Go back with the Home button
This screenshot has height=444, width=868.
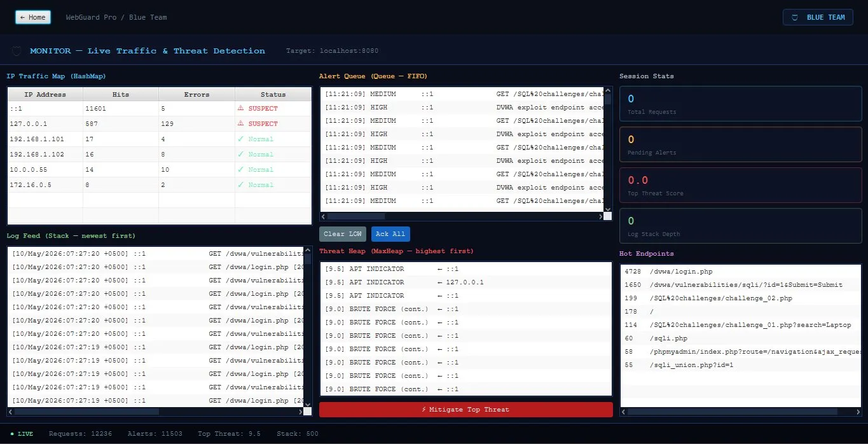coord(33,17)
